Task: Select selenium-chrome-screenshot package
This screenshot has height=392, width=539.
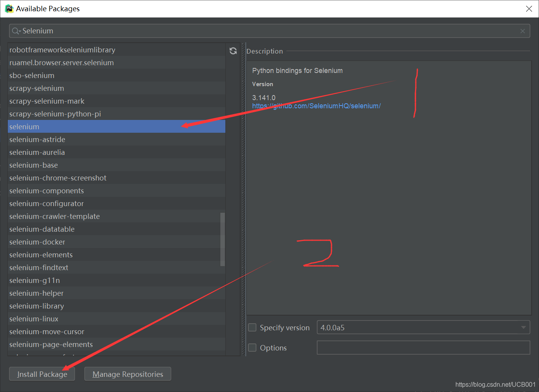Action: point(117,178)
